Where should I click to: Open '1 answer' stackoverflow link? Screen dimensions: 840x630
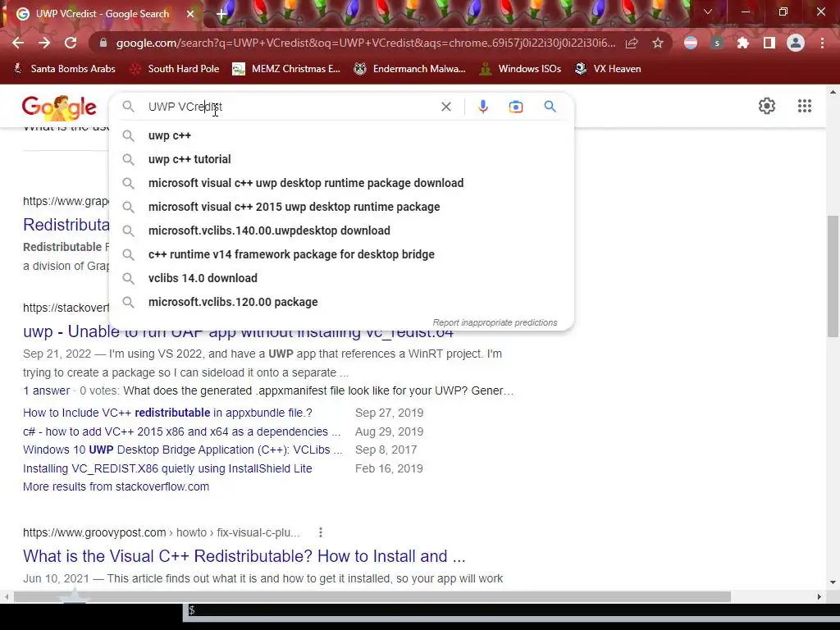(x=46, y=390)
